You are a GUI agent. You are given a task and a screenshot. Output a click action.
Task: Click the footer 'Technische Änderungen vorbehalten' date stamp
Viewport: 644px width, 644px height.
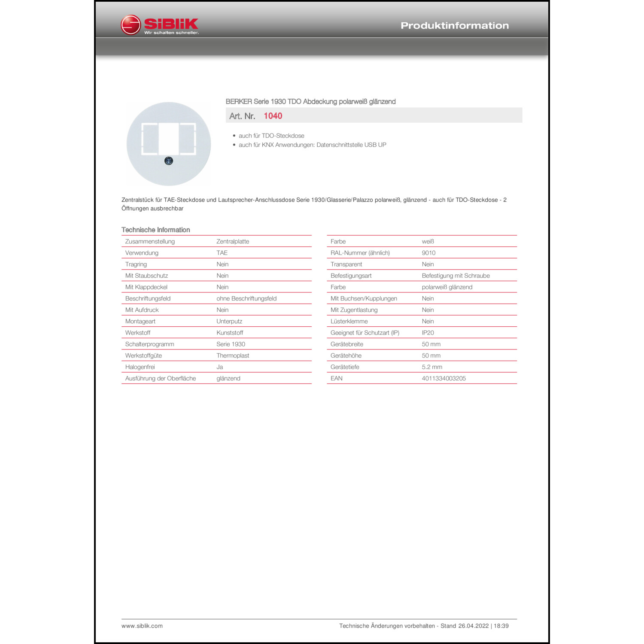424,626
